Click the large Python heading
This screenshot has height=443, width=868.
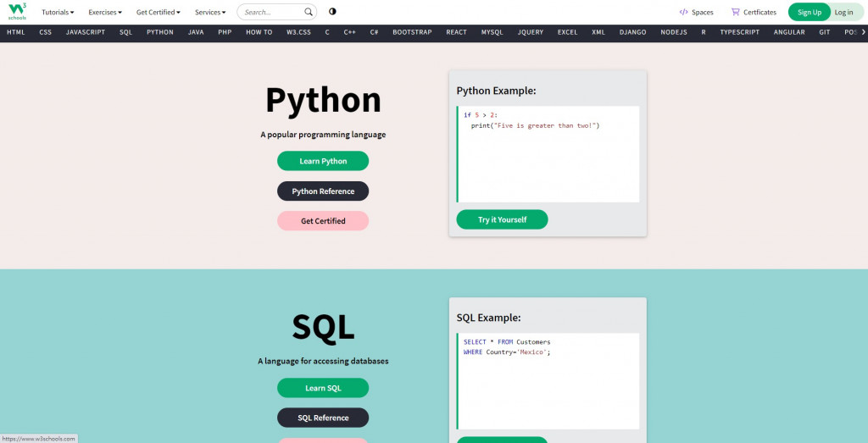point(323,100)
